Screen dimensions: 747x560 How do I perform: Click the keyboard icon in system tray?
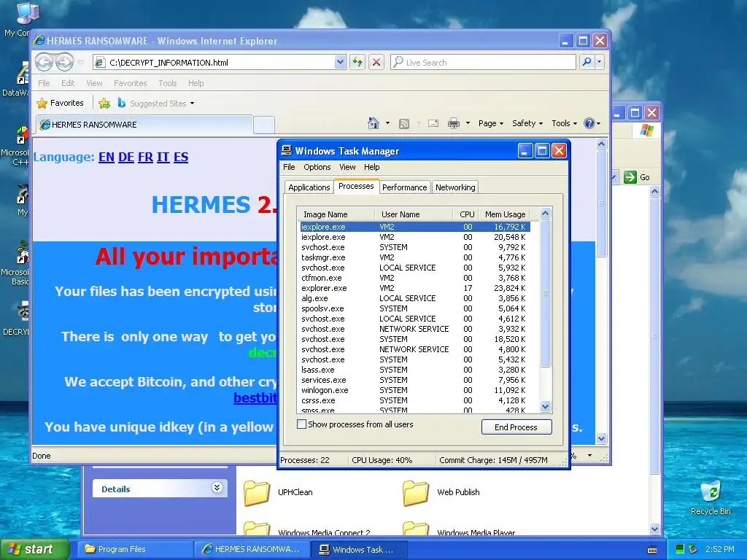point(652,550)
